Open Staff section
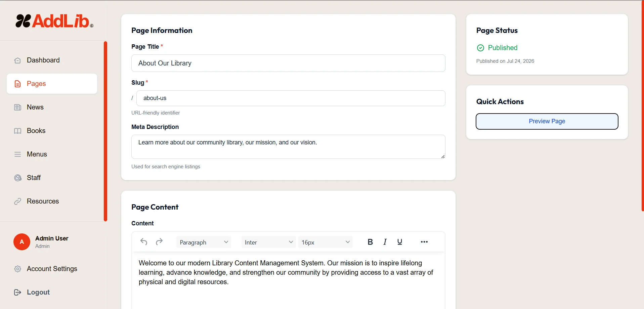The width and height of the screenshot is (644, 309). [52, 178]
